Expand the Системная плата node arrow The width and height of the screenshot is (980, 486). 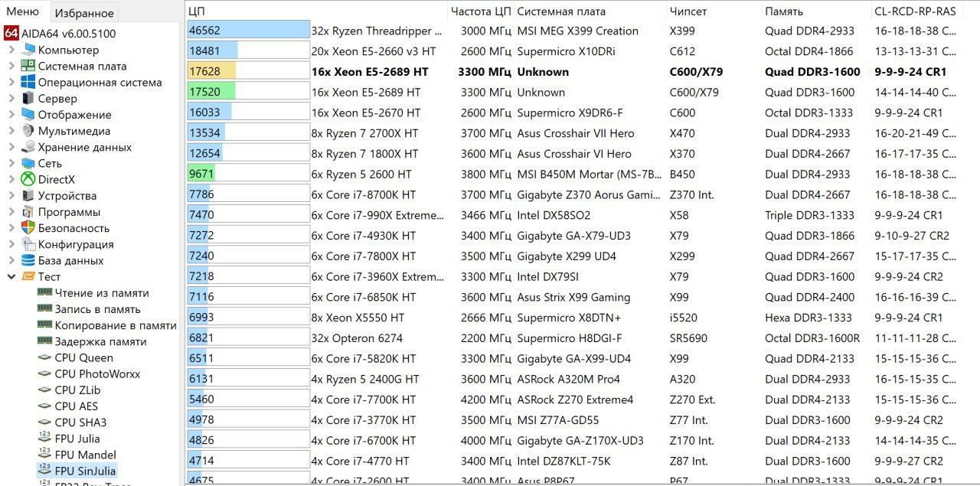(11, 66)
